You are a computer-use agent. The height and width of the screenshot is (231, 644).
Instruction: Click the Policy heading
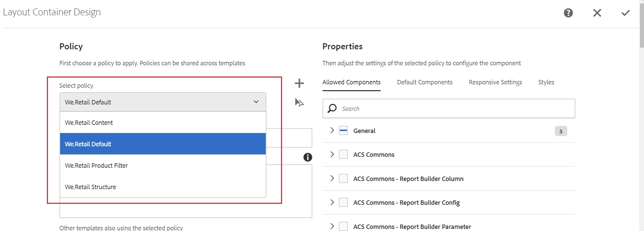click(71, 46)
